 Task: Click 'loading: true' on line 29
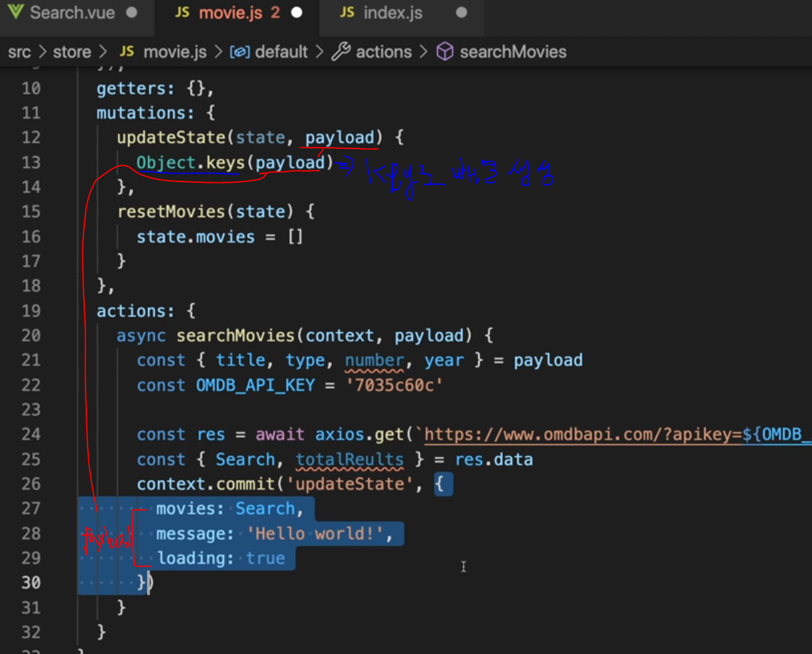coord(221,558)
